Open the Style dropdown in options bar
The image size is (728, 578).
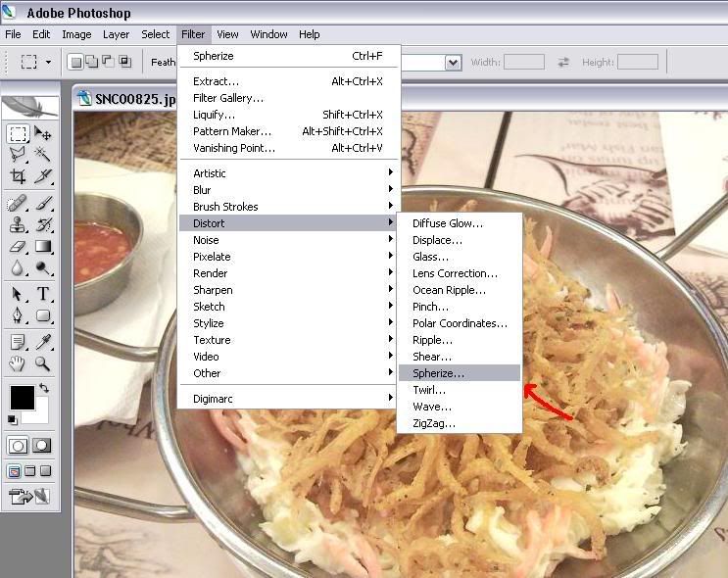[453, 63]
